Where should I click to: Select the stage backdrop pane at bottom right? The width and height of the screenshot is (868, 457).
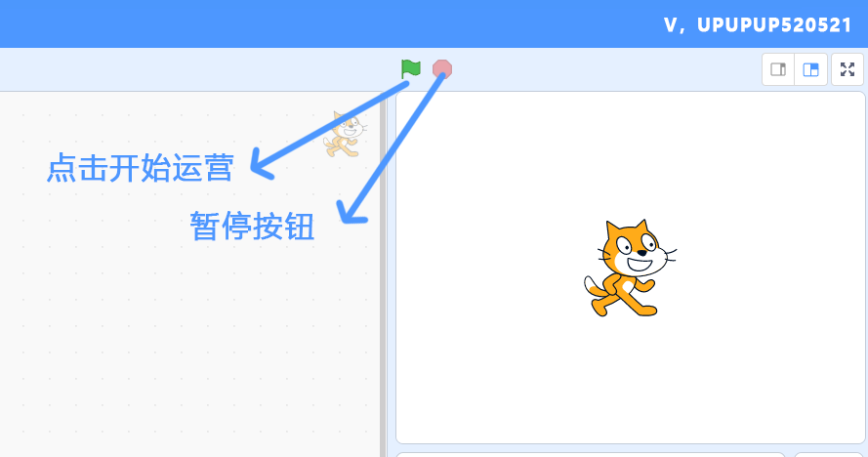830,455
